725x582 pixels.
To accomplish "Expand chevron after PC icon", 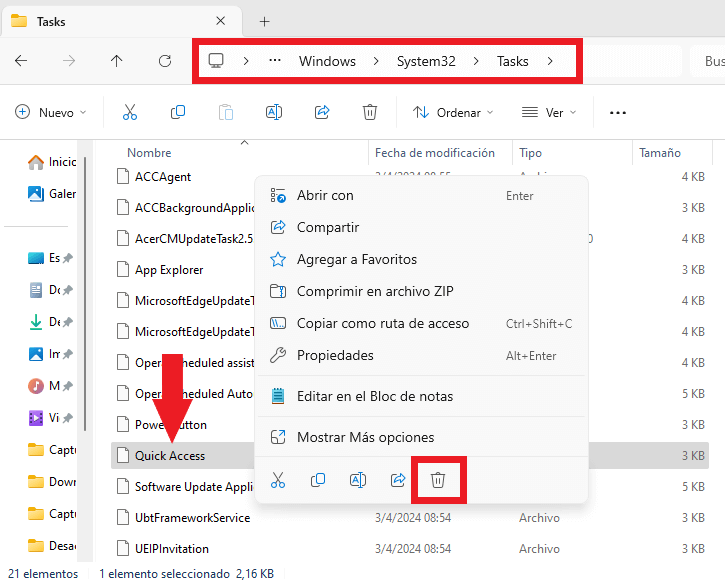I will (x=246, y=61).
